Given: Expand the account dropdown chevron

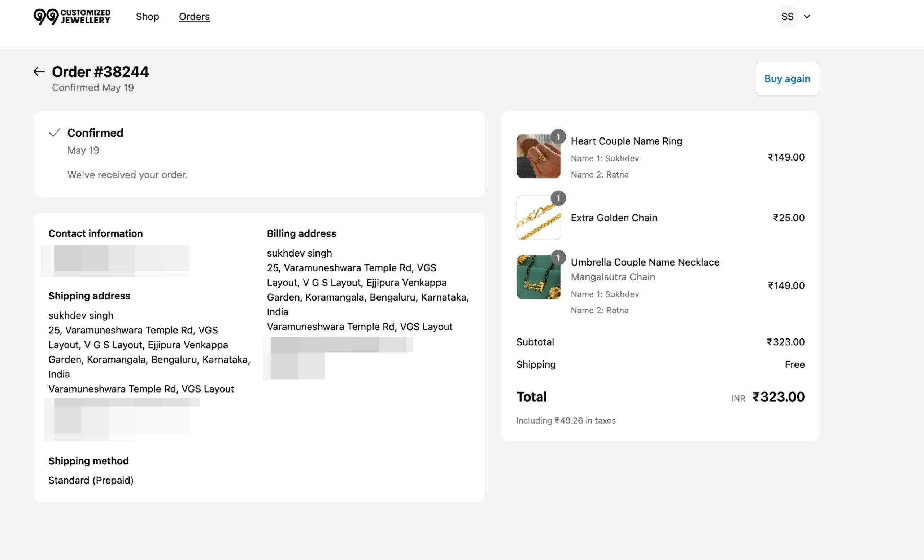Looking at the screenshot, I should 807,17.
